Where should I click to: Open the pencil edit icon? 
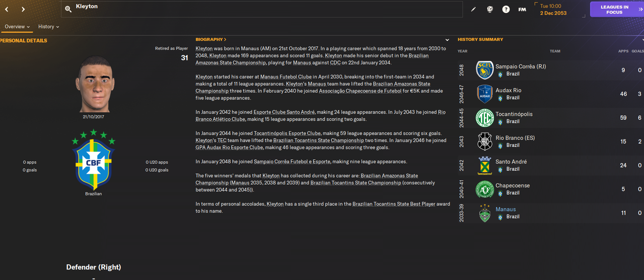point(473,9)
